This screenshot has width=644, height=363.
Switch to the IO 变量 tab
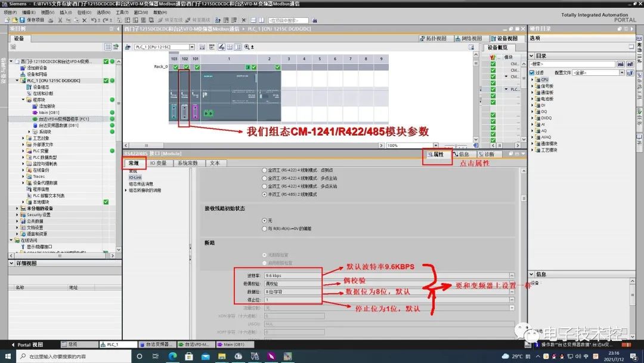pyautogui.click(x=158, y=163)
